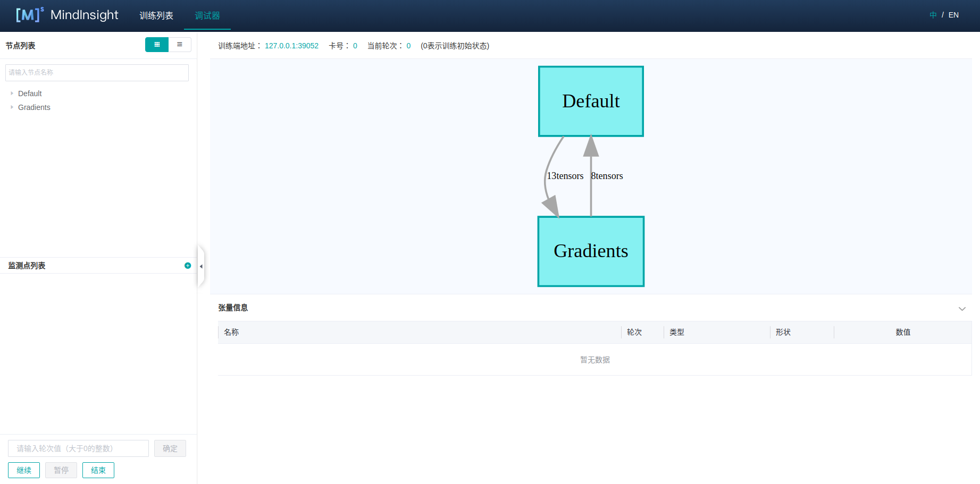Click the 确定 confirm button

170,448
